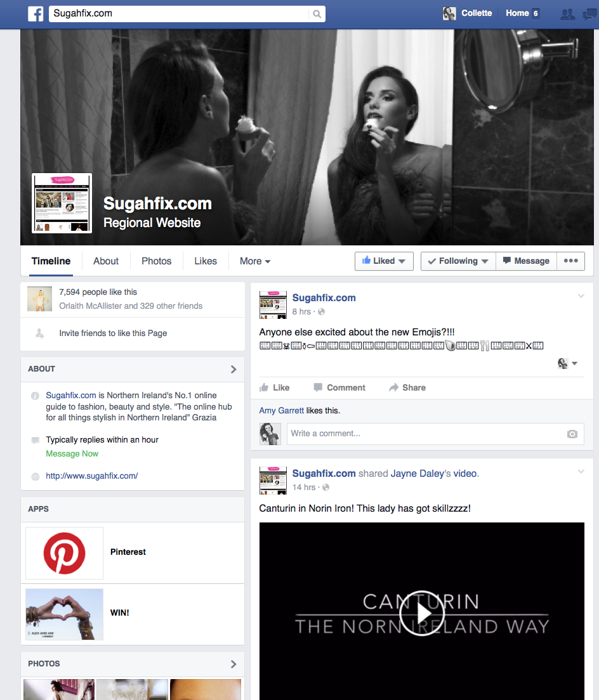This screenshot has height=700, width=599.
Task: Click Invite friends to like this Page
Action: click(x=113, y=333)
